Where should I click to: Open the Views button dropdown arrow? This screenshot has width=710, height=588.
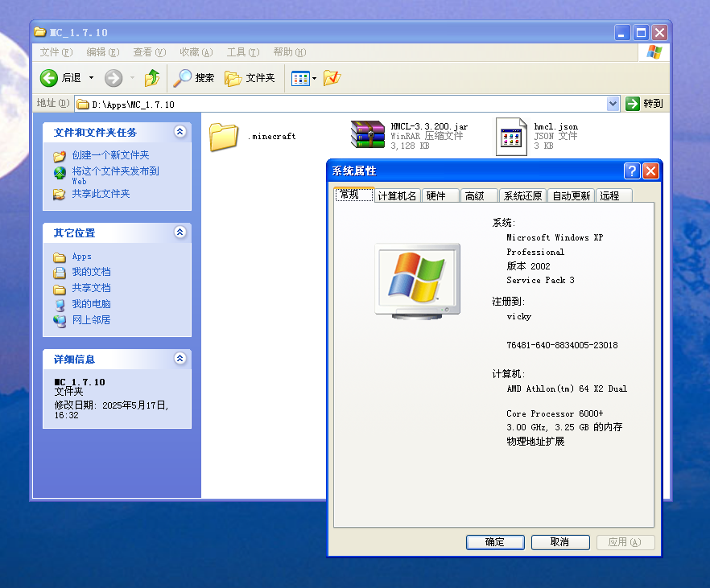(314, 78)
